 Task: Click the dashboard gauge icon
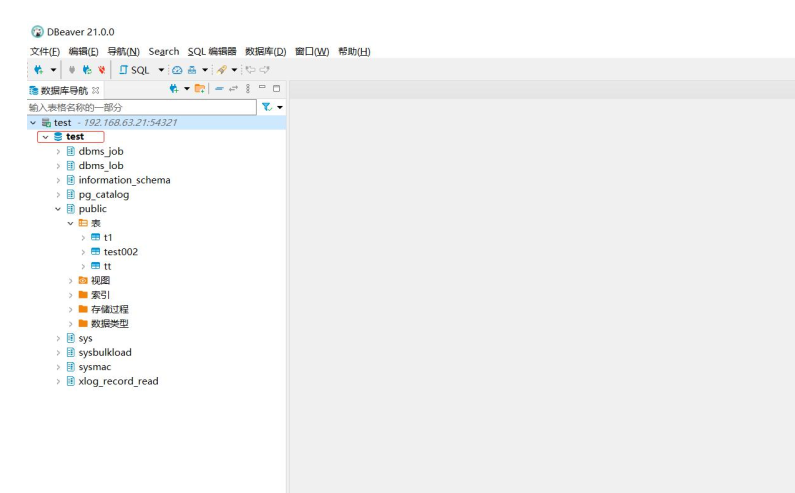[x=177, y=70]
